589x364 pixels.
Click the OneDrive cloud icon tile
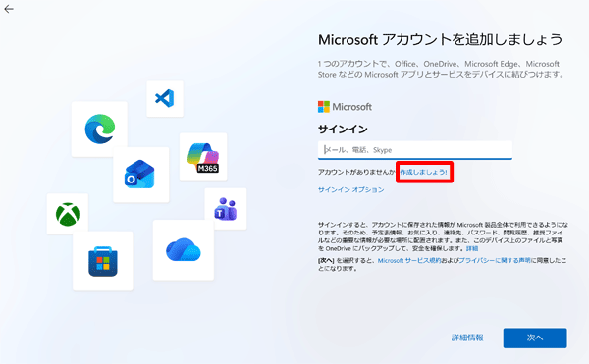click(184, 250)
